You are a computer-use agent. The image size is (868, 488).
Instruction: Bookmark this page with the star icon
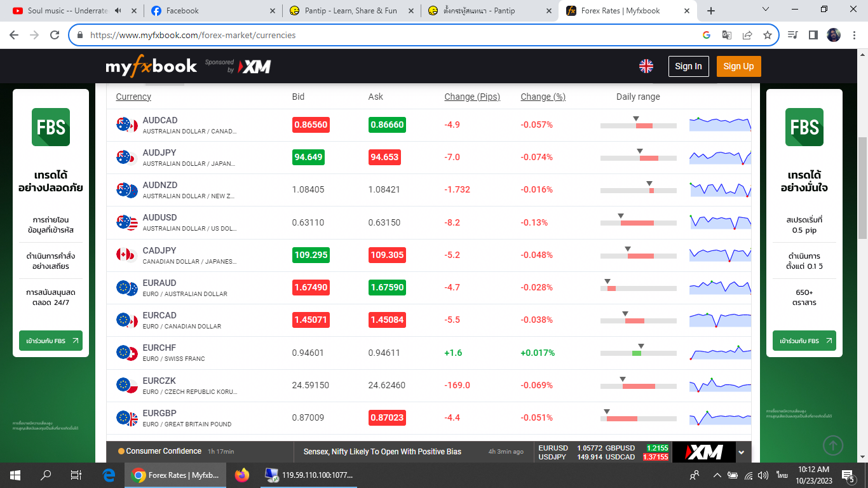[767, 35]
